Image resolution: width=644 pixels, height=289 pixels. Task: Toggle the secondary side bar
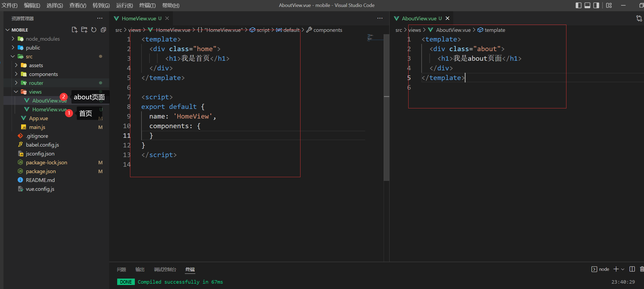click(x=596, y=5)
